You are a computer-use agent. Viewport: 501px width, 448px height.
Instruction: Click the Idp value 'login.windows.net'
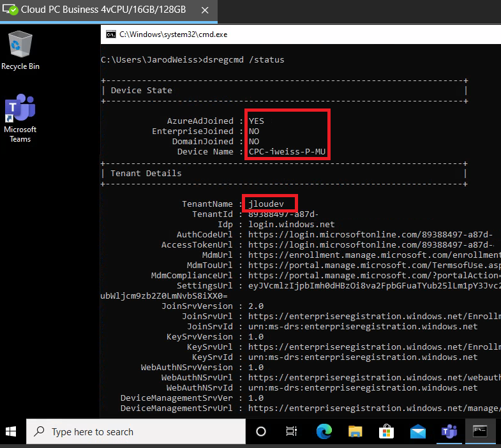pos(292,225)
